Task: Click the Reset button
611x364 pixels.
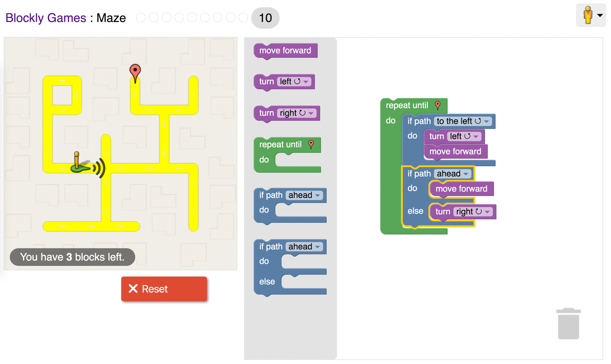Action: (x=164, y=289)
